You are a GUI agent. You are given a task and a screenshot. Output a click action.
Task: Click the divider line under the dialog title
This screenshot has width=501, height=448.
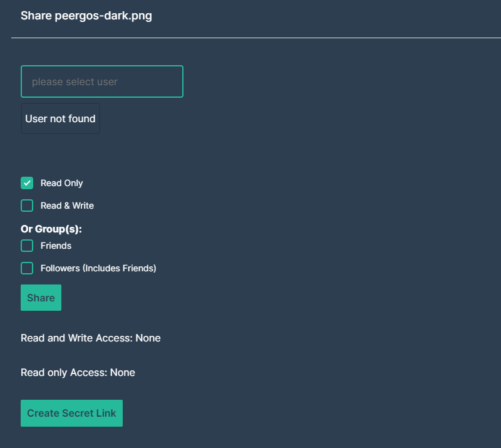[250, 38]
